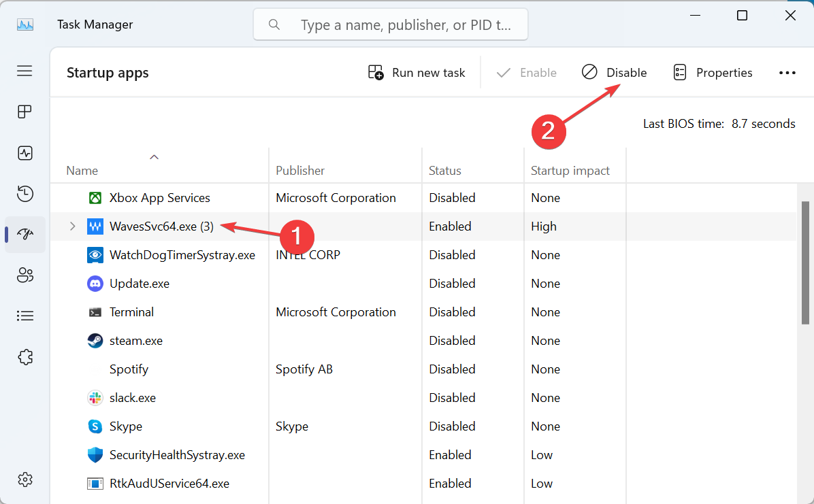Image resolution: width=814 pixels, height=504 pixels.
Task: Sort by Status column header
Action: (x=445, y=171)
